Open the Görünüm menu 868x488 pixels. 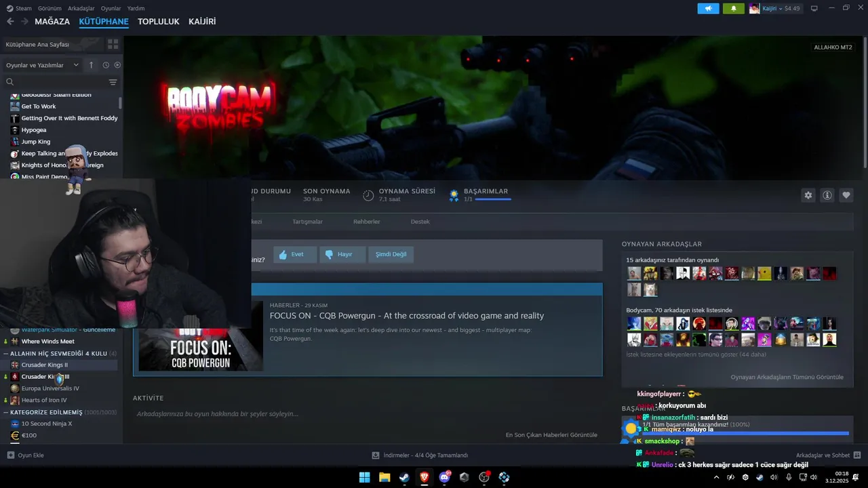click(x=50, y=8)
